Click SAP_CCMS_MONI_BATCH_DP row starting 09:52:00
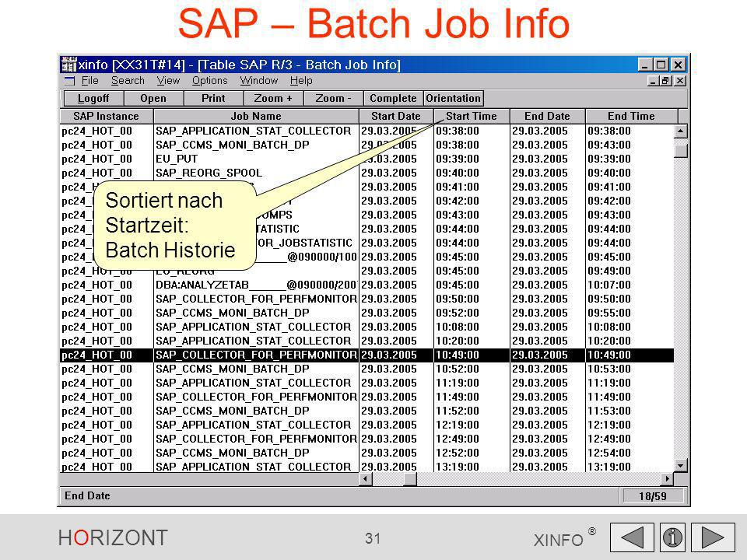 [366, 313]
